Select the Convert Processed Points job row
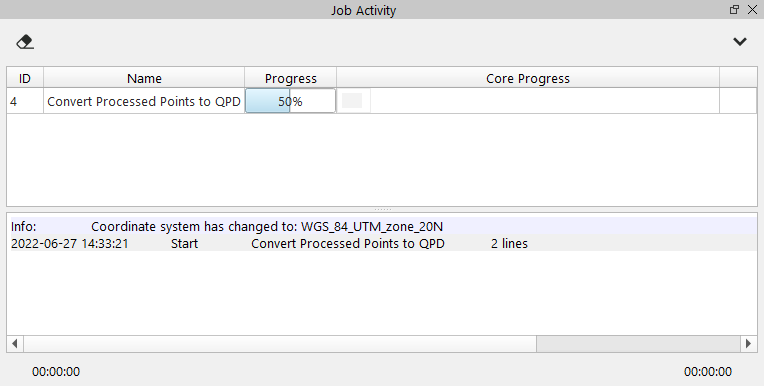 [382, 101]
